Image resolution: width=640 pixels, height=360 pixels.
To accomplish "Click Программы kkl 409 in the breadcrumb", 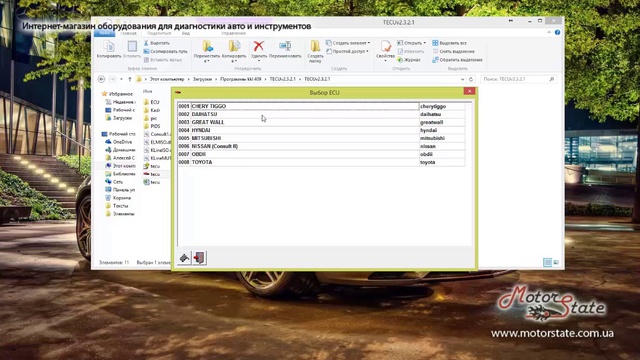I will coord(240,79).
